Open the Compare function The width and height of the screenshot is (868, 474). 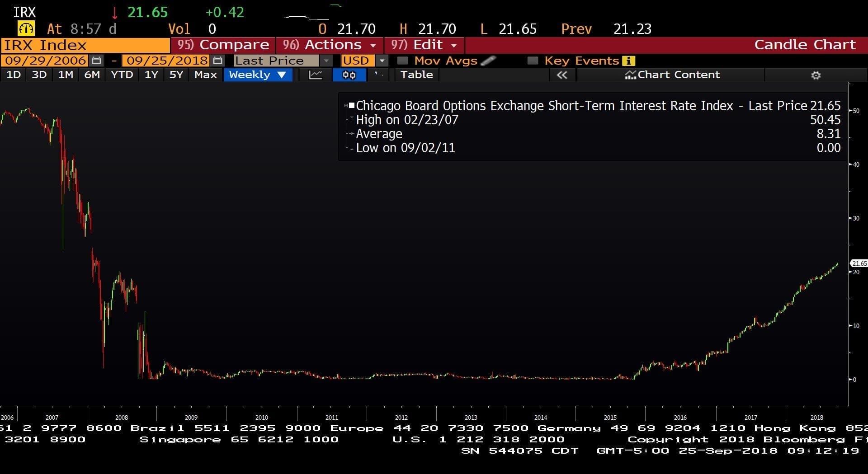point(223,45)
